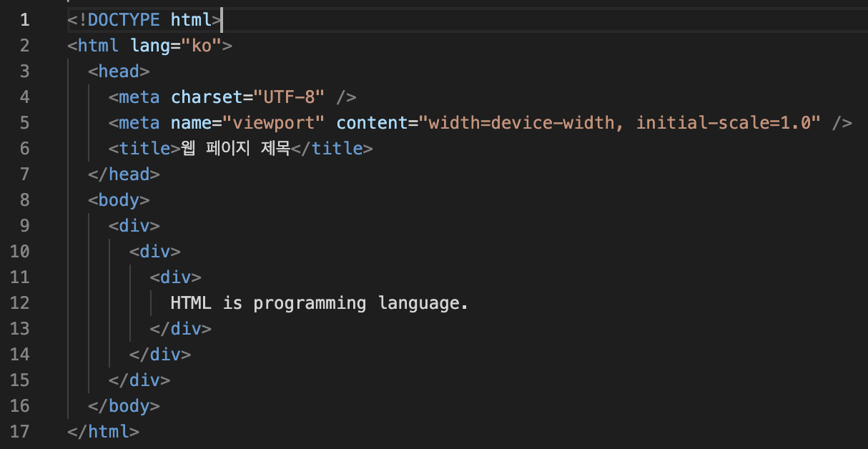
Task: Select line number 12 in the gutter
Action: click(20, 303)
